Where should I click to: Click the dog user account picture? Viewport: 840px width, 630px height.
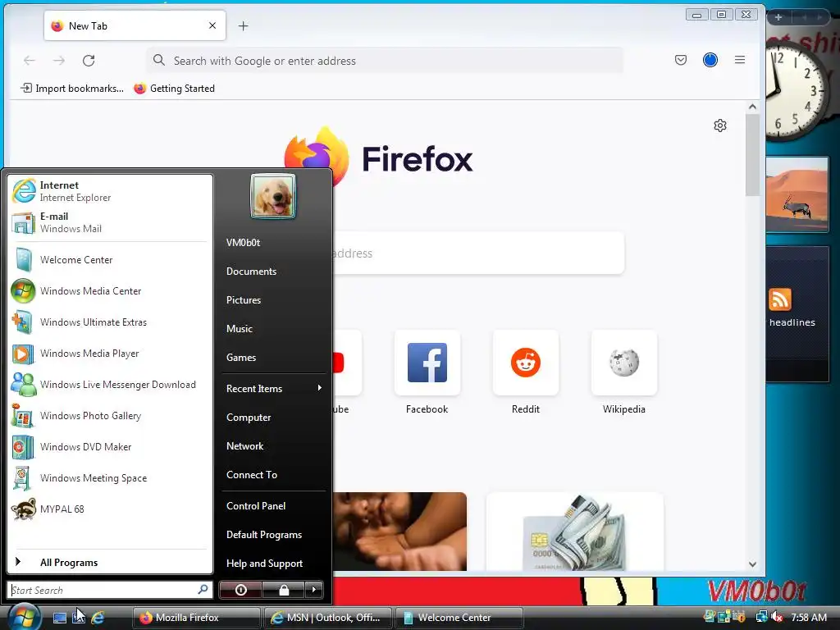point(272,196)
